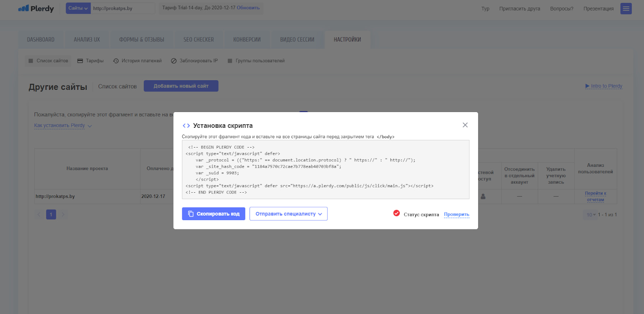Open the Block IP section (Заблокировать IP)
644x314 pixels.
(194, 61)
